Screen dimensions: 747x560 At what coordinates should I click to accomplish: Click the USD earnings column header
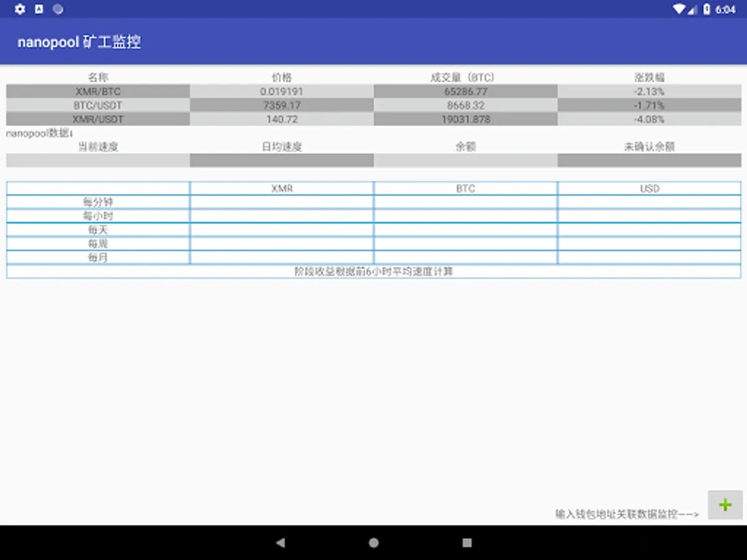[649, 189]
